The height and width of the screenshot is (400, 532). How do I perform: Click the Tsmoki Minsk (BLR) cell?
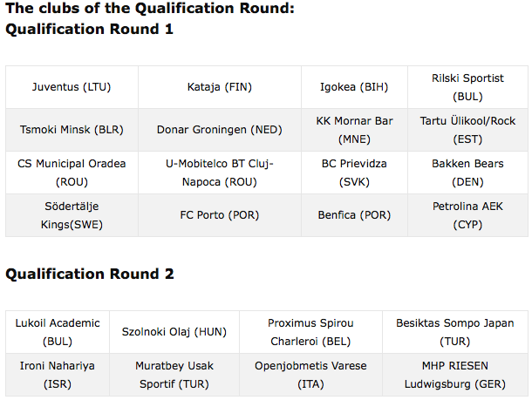72,130
